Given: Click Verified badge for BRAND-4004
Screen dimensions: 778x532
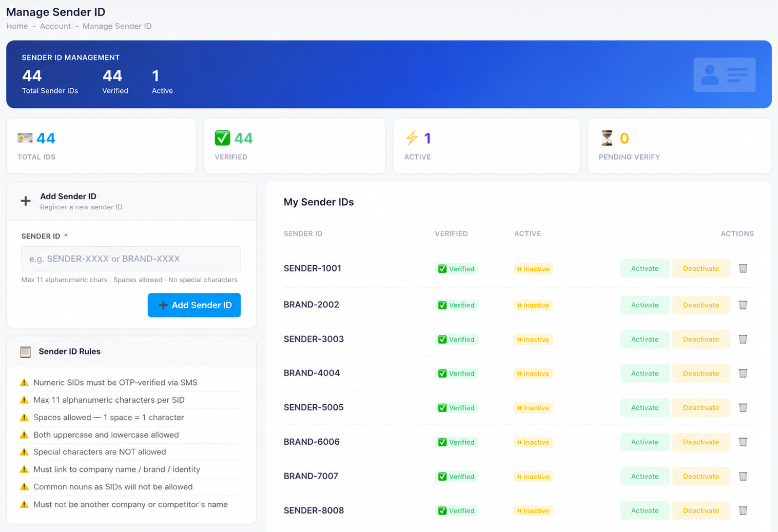Looking at the screenshot, I should tap(457, 373).
